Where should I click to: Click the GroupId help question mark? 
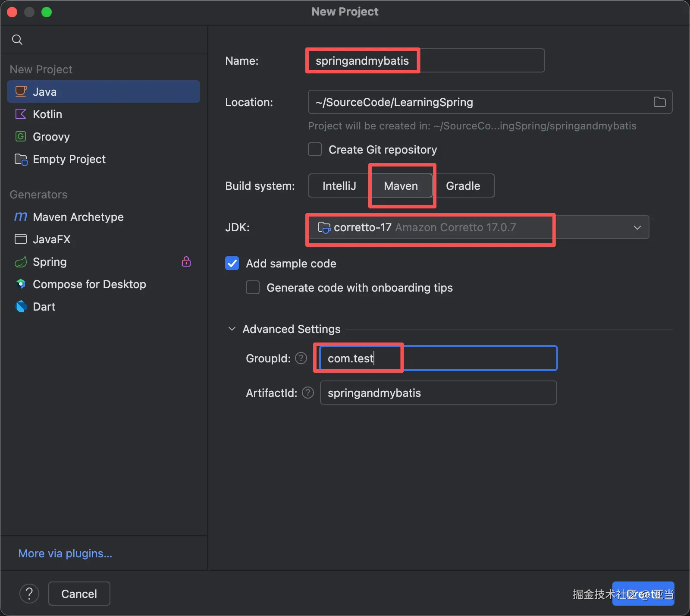coord(301,358)
